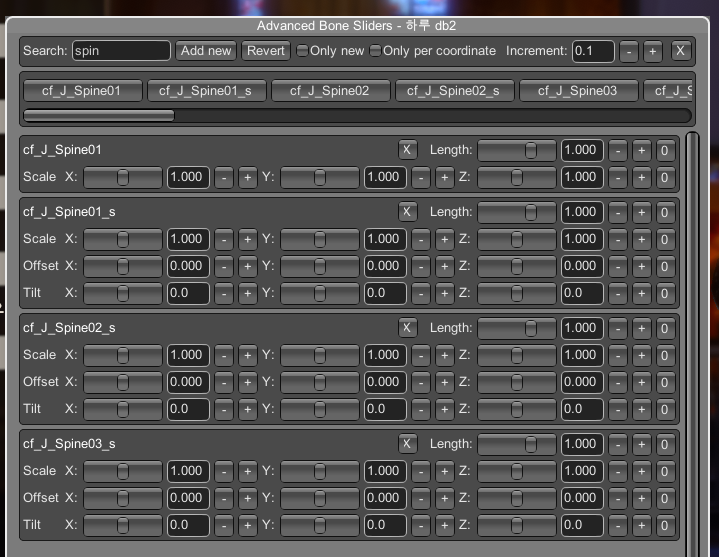
Task: Reset cf_J_Spine01_s Offset Z with 0 button
Action: (664, 266)
